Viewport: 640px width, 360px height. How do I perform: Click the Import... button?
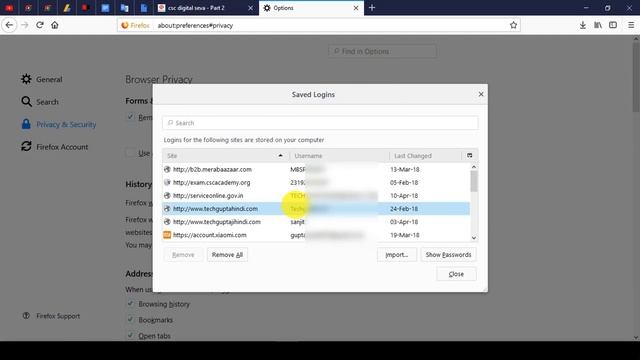[397, 255]
